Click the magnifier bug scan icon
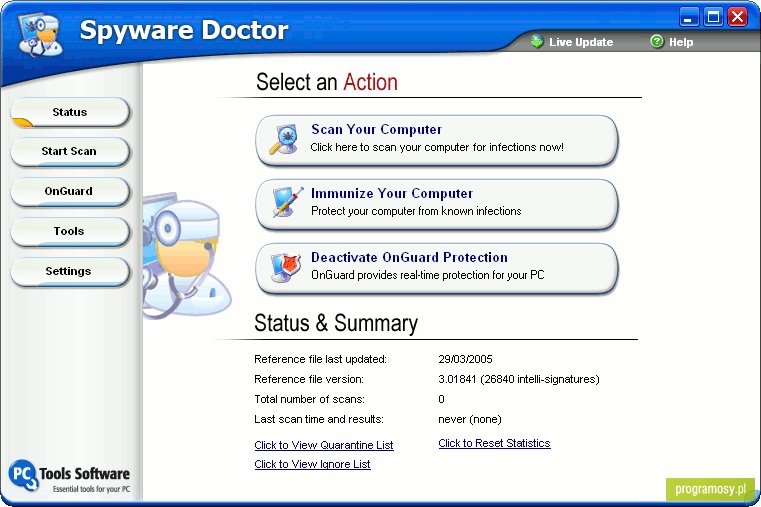Viewport: 761px width, 507px height. pos(283,139)
